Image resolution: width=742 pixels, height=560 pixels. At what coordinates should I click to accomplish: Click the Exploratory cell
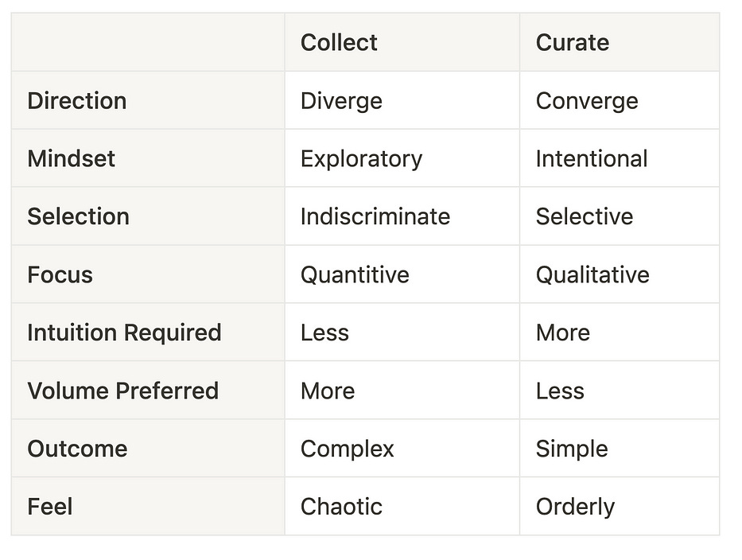tap(402, 158)
